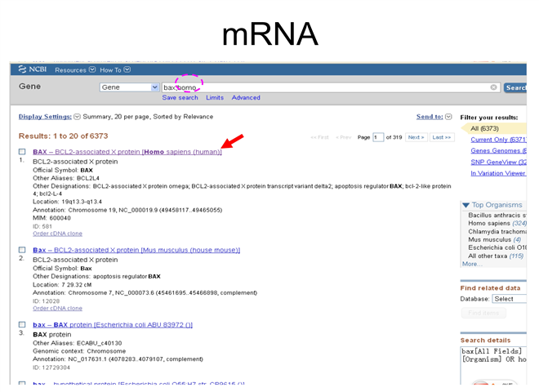The image size is (539, 392).
Task: Jump to the Last page of results
Action: (442, 137)
